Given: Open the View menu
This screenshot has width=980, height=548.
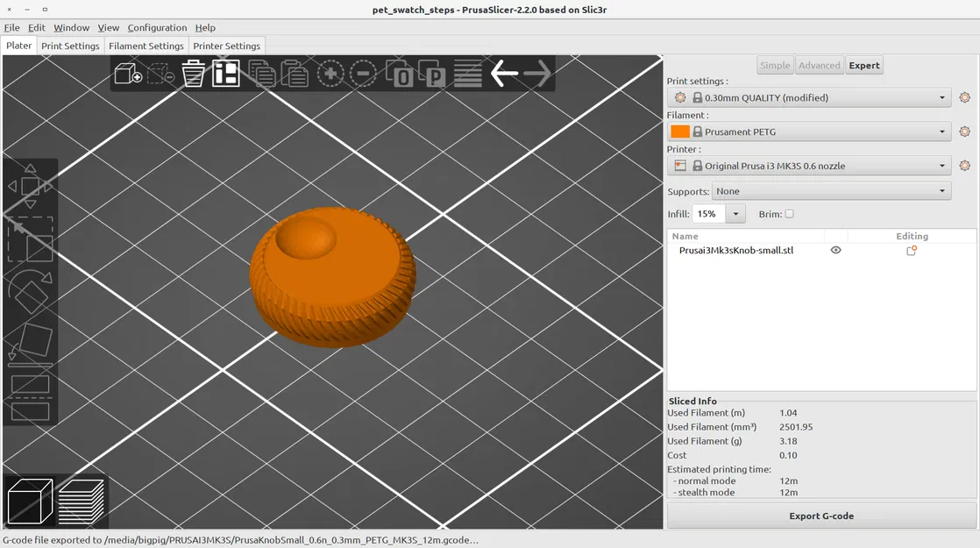Looking at the screenshot, I should click(x=108, y=27).
